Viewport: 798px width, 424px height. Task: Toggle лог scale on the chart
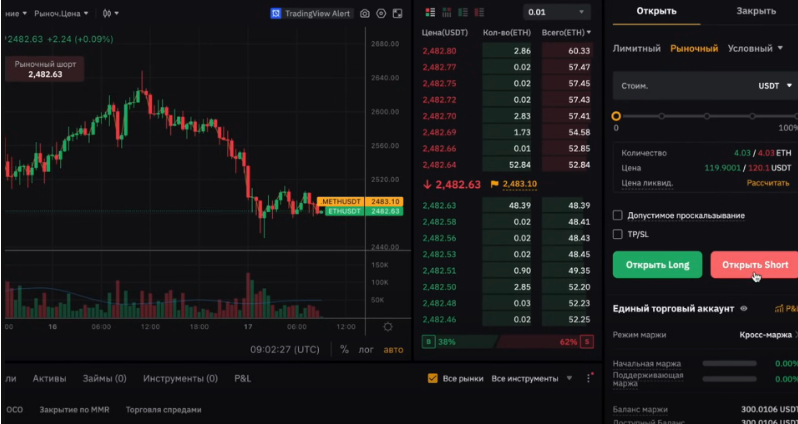tap(366, 350)
